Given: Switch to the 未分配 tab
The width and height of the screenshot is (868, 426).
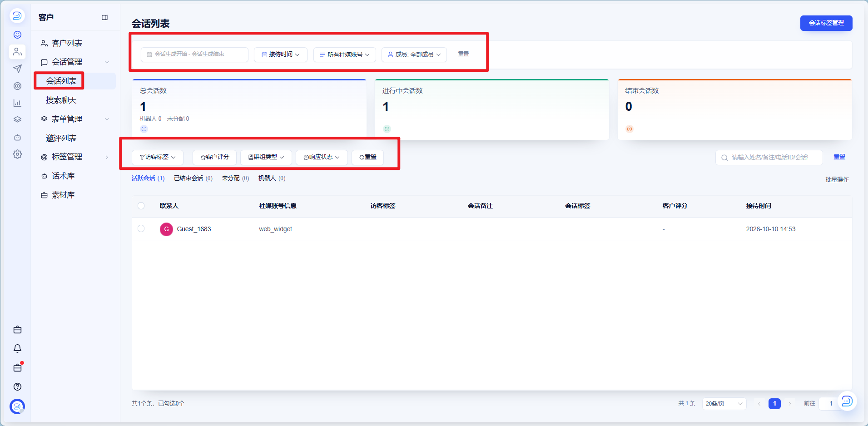Looking at the screenshot, I should tap(235, 178).
